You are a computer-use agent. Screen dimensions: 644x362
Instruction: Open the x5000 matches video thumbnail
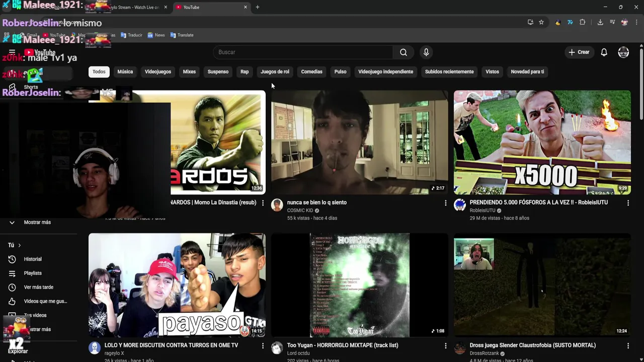click(542, 142)
